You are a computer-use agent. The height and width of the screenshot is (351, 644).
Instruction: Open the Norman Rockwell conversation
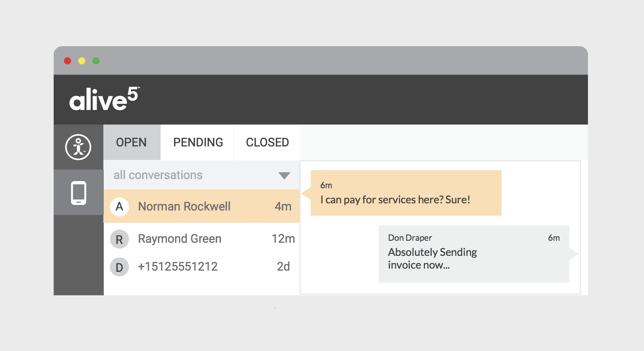coord(184,207)
